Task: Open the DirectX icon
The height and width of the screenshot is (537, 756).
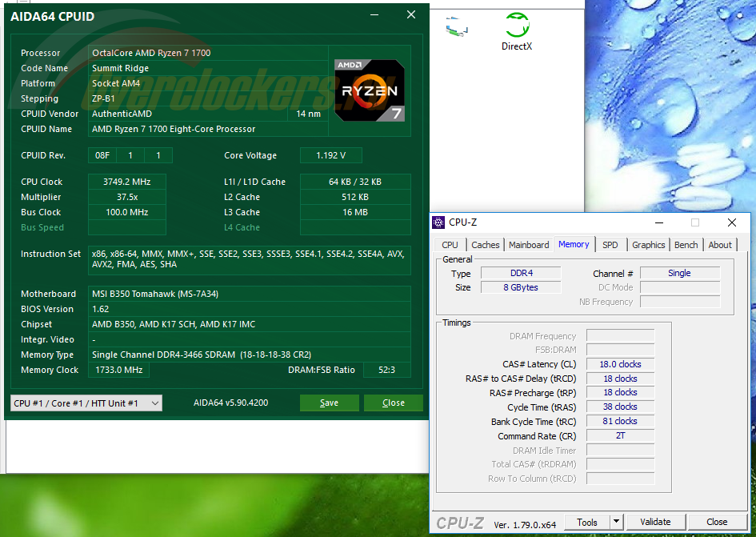Action: tap(517, 31)
